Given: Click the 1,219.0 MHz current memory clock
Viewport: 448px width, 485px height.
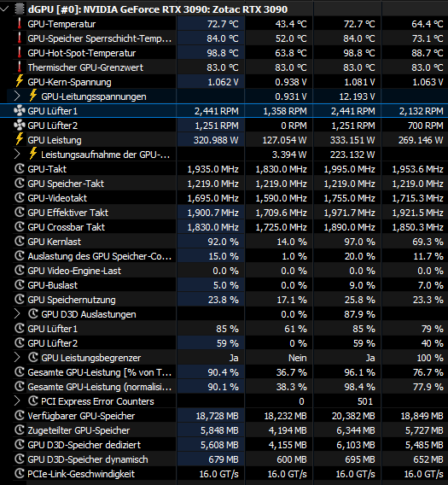Looking at the screenshot, I should pos(212,184).
